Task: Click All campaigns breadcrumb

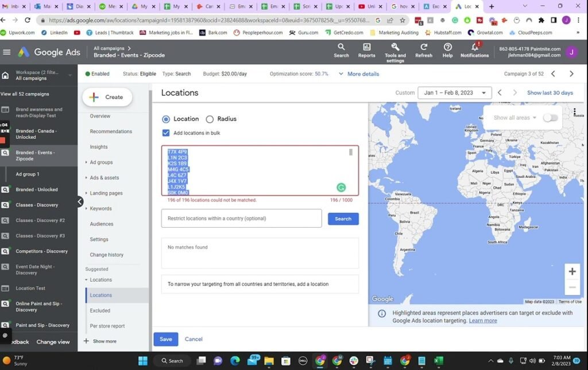Action: coord(109,48)
